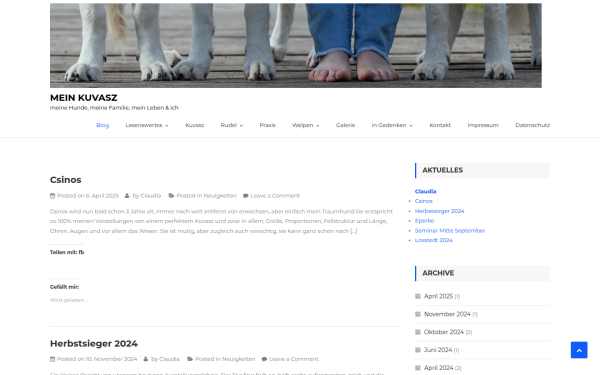This screenshot has width=600, height=375.
Task: Open Loxstedt 2024 in Aktuelles list
Action: [434, 240]
